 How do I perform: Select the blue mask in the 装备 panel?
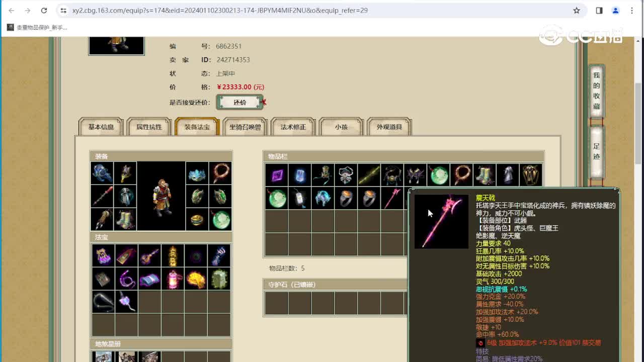pyautogui.click(x=197, y=173)
